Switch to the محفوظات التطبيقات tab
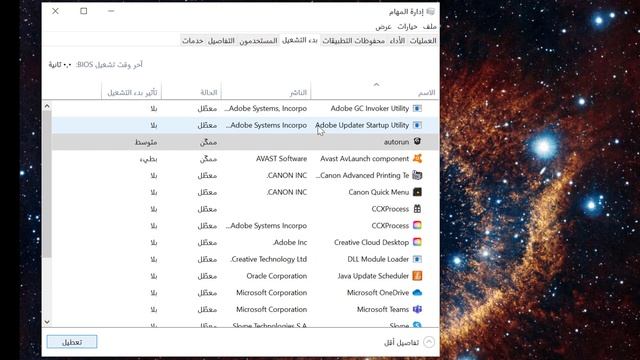 pyautogui.click(x=353, y=40)
